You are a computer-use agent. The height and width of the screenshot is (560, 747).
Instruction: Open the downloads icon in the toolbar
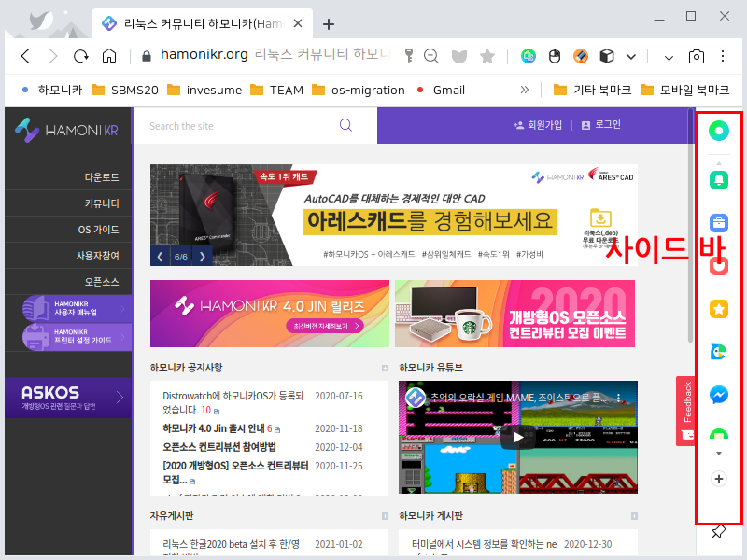point(669,56)
